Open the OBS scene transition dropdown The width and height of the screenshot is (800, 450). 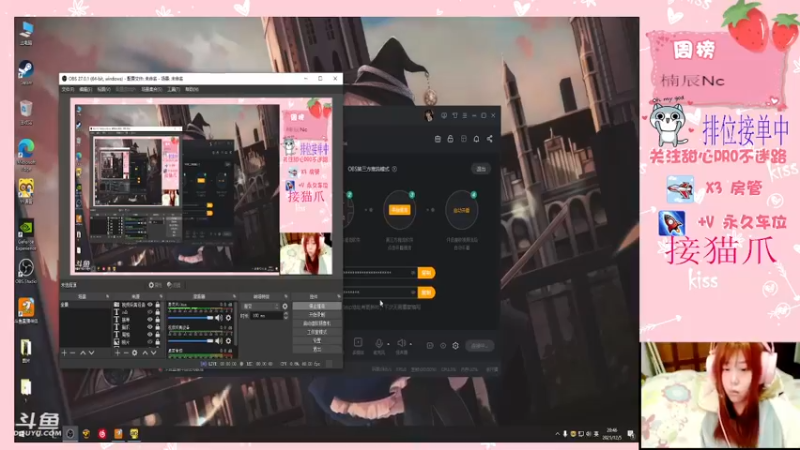coord(261,307)
